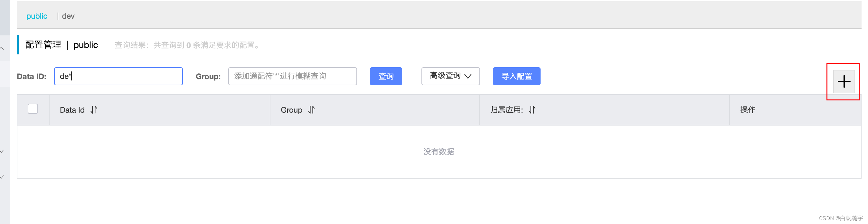Viewport: 868px width, 224px height.
Task: Click the 导入配置 import button
Action: (516, 77)
